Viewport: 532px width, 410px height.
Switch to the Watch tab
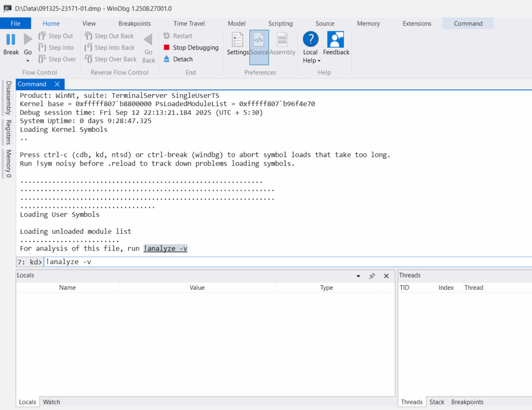pyautogui.click(x=51, y=402)
